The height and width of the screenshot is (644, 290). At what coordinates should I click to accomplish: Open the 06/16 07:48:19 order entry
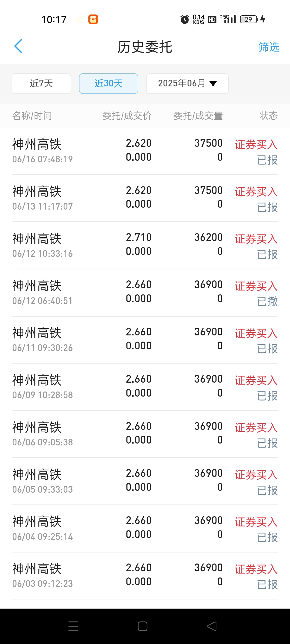145,151
